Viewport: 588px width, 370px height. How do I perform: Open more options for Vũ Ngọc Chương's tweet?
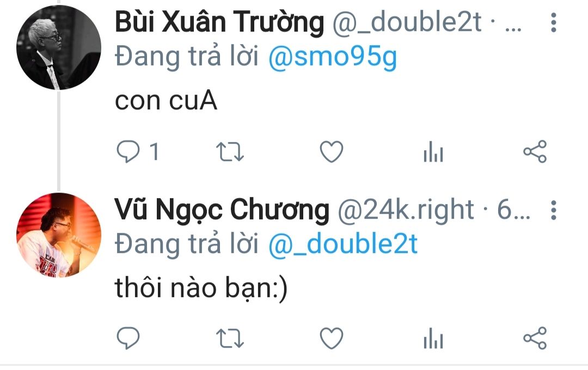pyautogui.click(x=554, y=210)
